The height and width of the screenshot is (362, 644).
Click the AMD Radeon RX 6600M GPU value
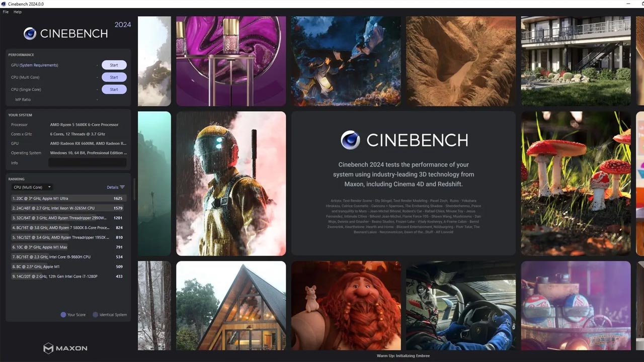click(x=88, y=143)
